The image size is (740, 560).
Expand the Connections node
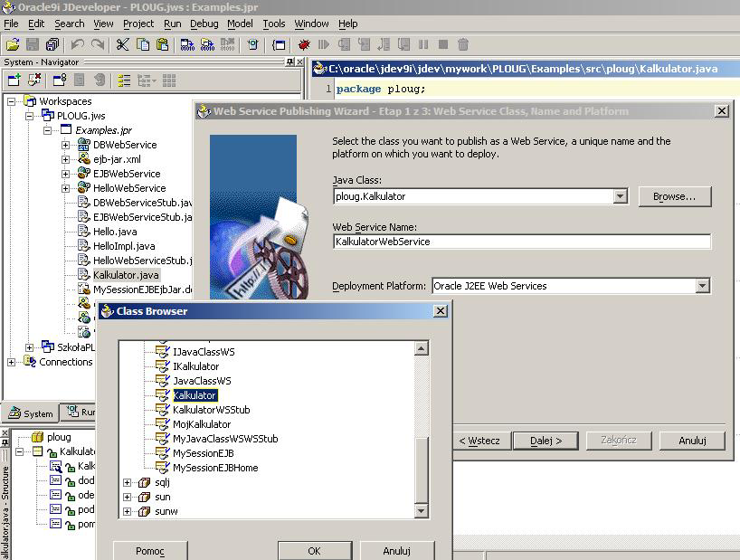12,362
